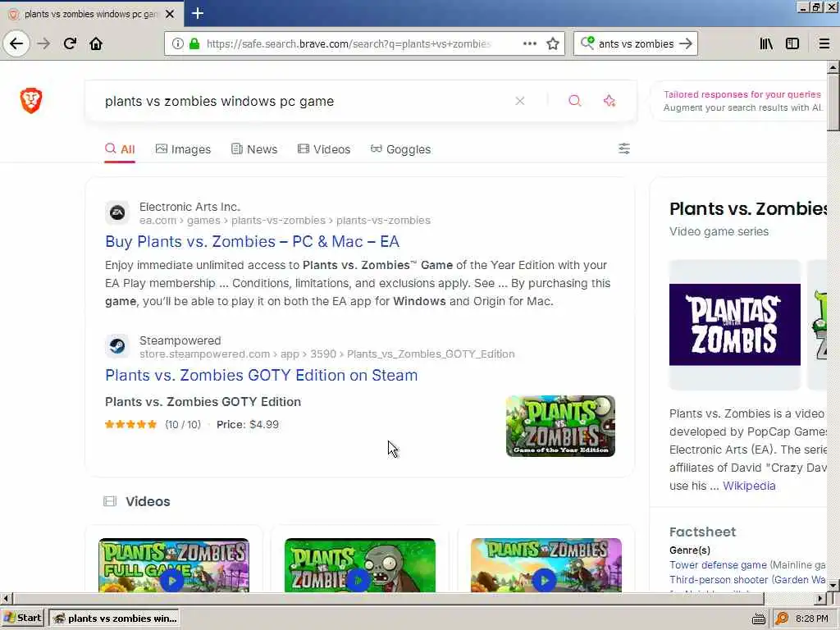The width and height of the screenshot is (840, 630).
Task: Switch to News results tab
Action: tap(254, 149)
